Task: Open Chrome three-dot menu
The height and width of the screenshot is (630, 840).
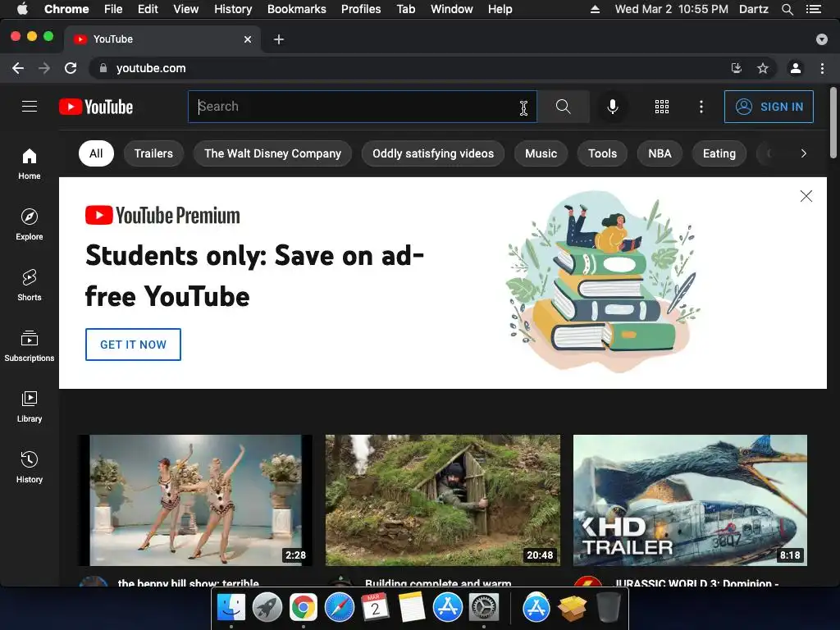Action: [822, 68]
